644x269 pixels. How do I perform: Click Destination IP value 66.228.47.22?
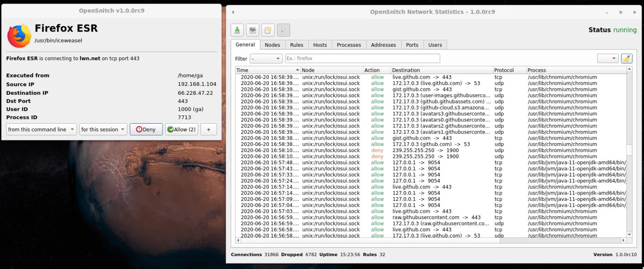pyautogui.click(x=195, y=93)
